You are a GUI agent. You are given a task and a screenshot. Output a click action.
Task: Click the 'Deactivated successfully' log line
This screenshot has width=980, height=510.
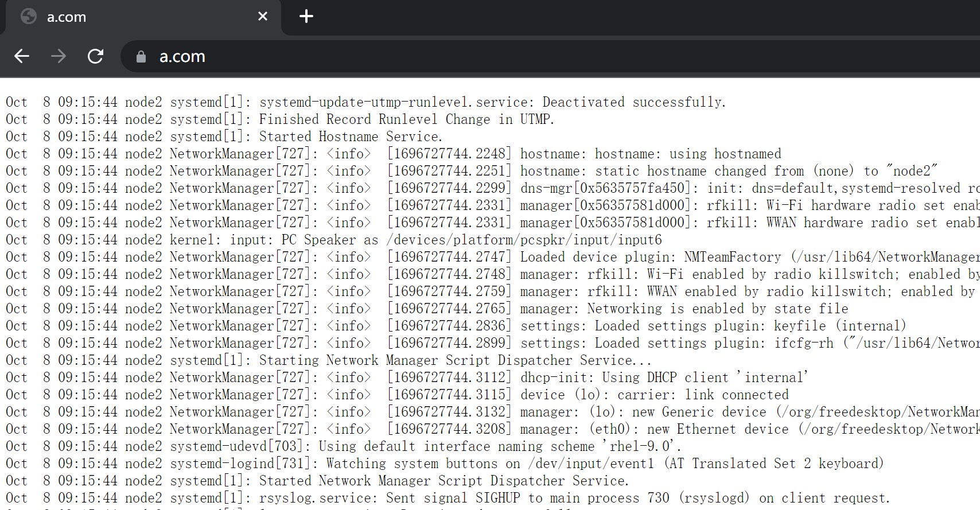(x=492, y=102)
